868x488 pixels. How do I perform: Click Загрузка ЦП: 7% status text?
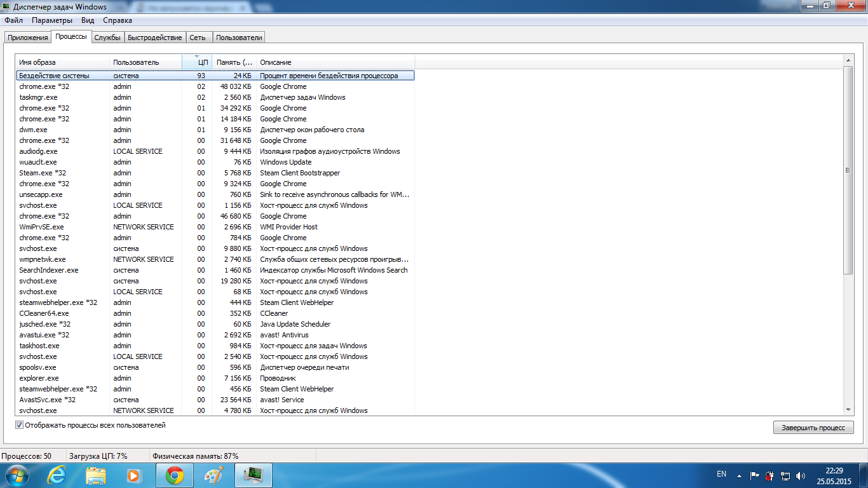(98, 456)
